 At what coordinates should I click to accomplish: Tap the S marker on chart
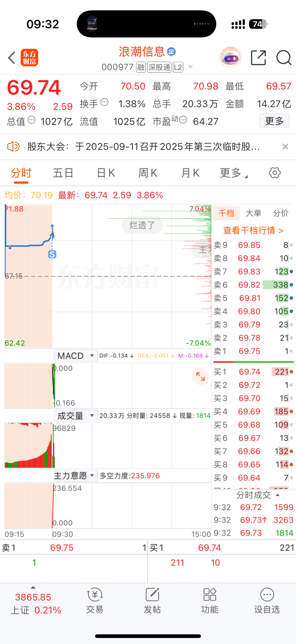click(52, 254)
